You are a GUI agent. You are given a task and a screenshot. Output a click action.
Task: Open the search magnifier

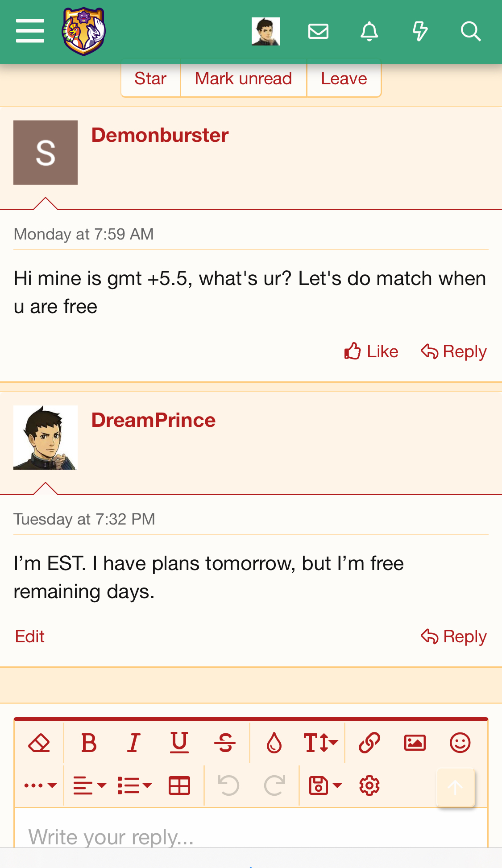pyautogui.click(x=470, y=32)
